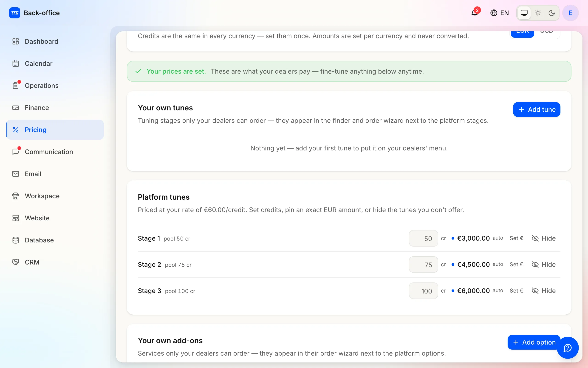Open Communication in the sidebar

coord(55,152)
